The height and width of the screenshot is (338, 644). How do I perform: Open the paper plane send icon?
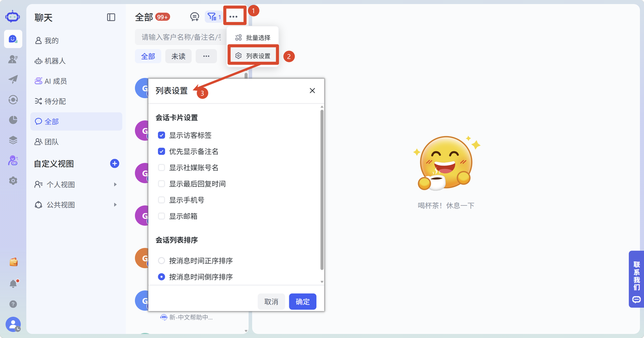pos(13,79)
